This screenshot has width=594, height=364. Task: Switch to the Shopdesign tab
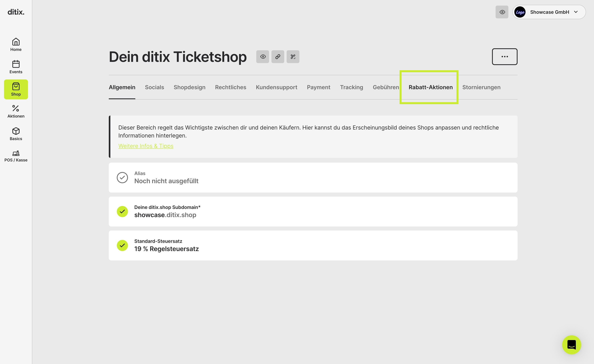pos(189,87)
